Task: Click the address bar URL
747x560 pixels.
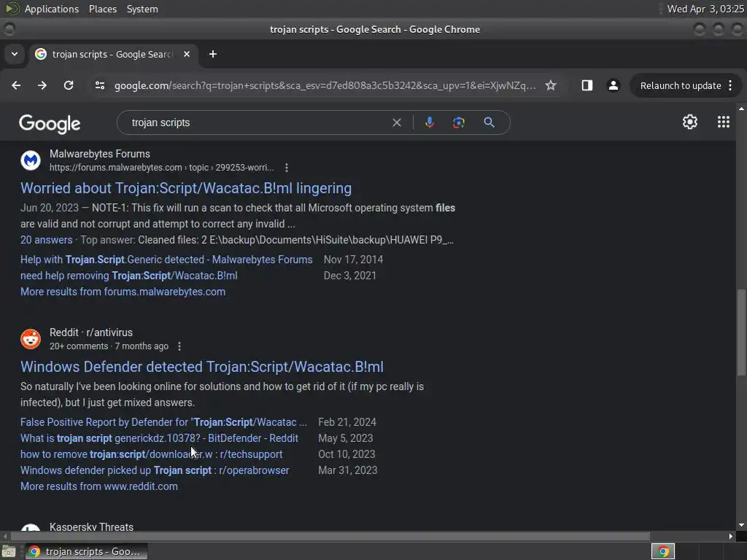Action: (325, 85)
